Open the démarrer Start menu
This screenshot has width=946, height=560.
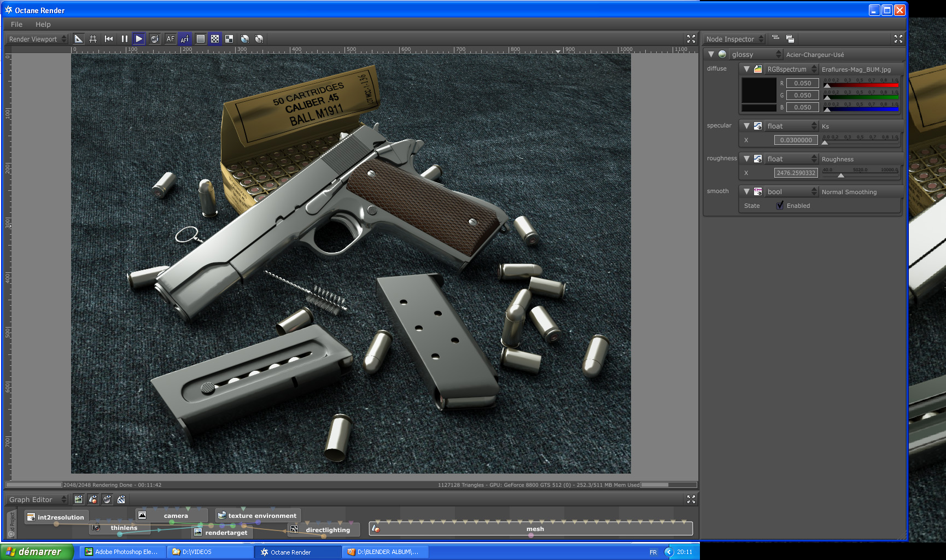tap(37, 552)
